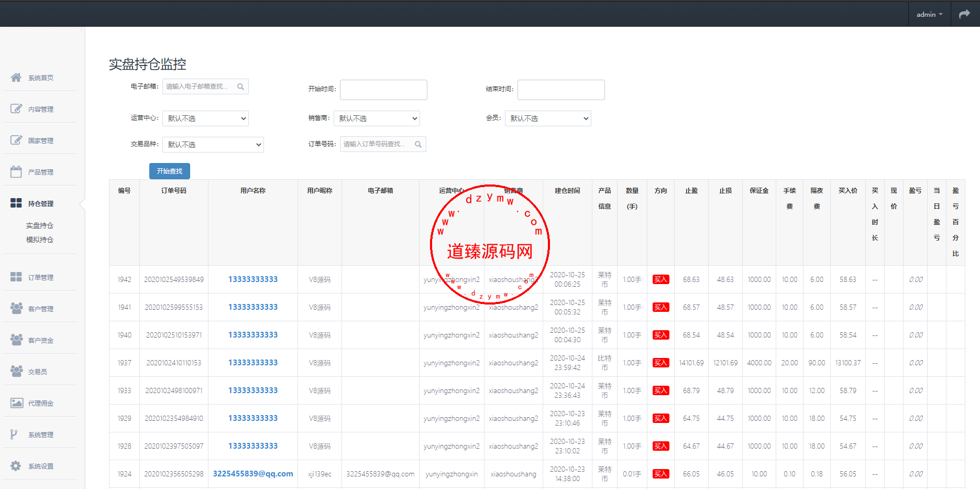Click 买入 badge in row 1941
This screenshot has width=980, height=489.
(x=660, y=307)
